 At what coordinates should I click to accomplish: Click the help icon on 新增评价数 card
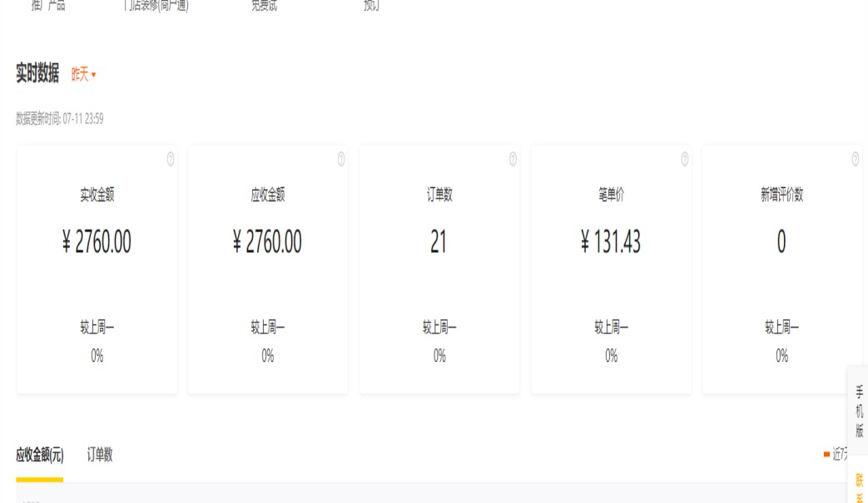coord(856,159)
